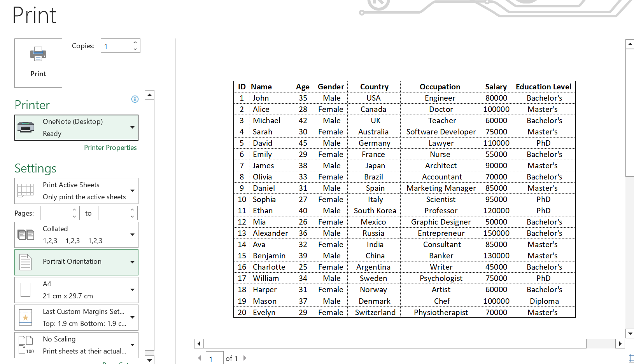The image size is (634, 364).
Task: Decrement the Pages to value
Action: (x=133, y=216)
